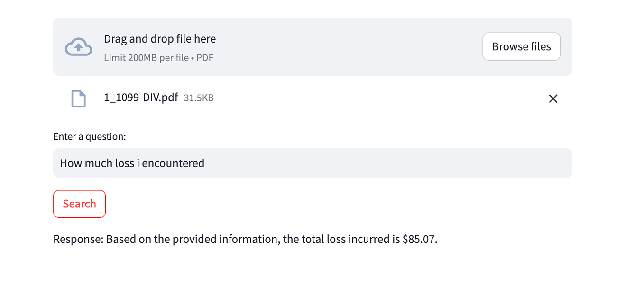Focus the question input field

(x=312, y=163)
